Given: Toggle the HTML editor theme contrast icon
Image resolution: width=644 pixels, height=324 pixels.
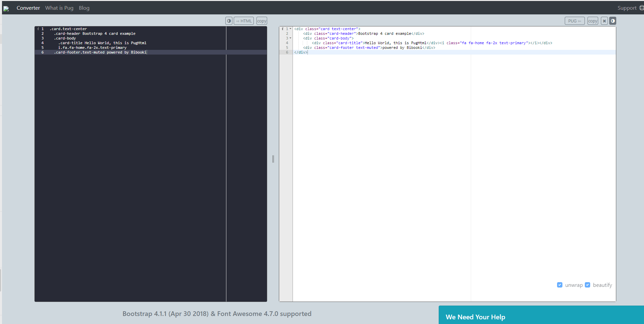Looking at the screenshot, I should click(613, 21).
